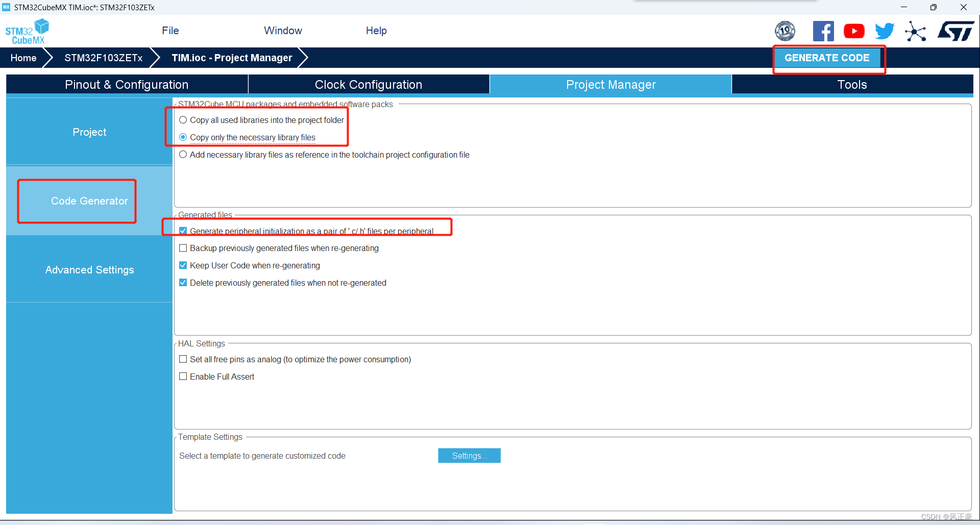This screenshot has height=525, width=980.
Task: Open the Code Generator side section
Action: [89, 201]
